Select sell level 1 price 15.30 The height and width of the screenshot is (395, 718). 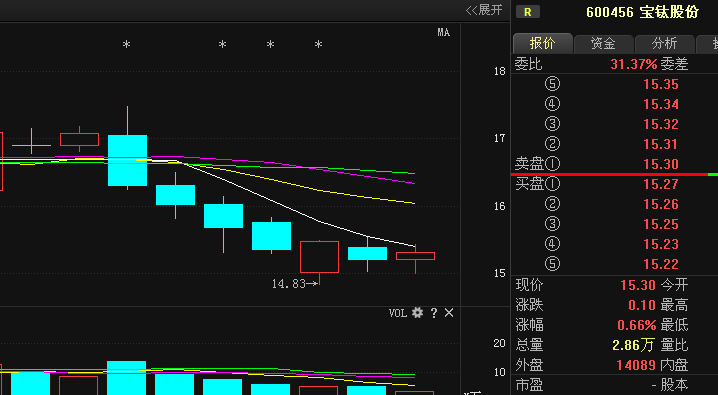[x=661, y=164]
